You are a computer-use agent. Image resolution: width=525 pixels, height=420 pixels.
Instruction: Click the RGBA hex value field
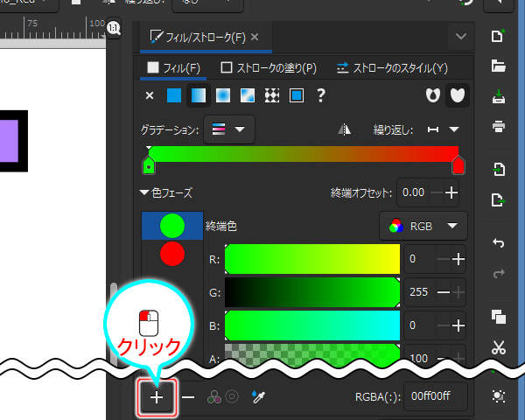(x=435, y=396)
